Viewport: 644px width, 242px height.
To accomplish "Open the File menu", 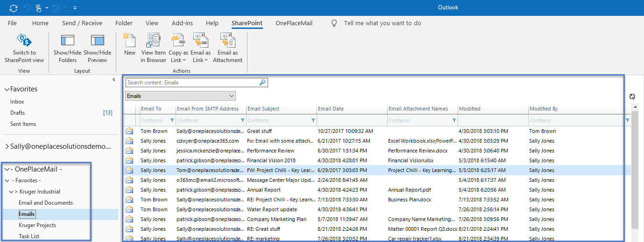I will (13, 23).
